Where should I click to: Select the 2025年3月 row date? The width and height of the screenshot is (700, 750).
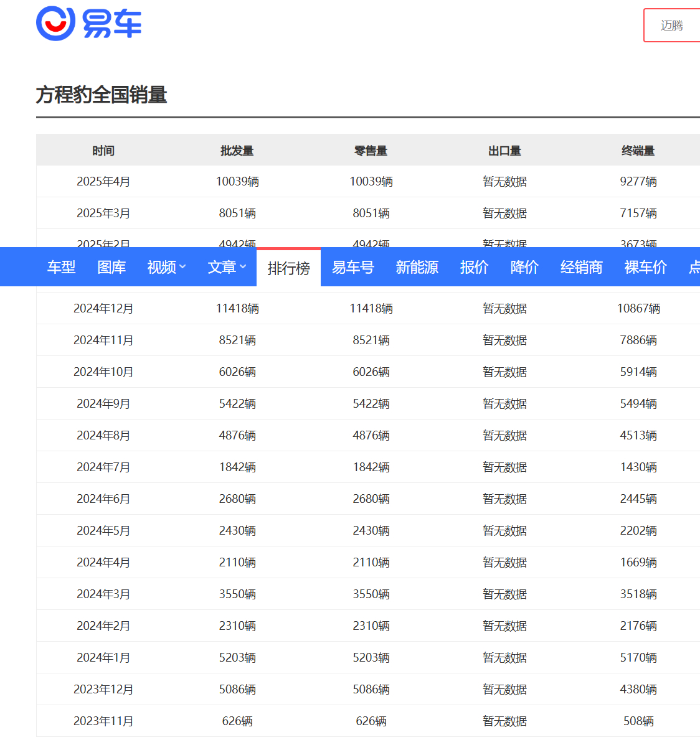point(103,213)
